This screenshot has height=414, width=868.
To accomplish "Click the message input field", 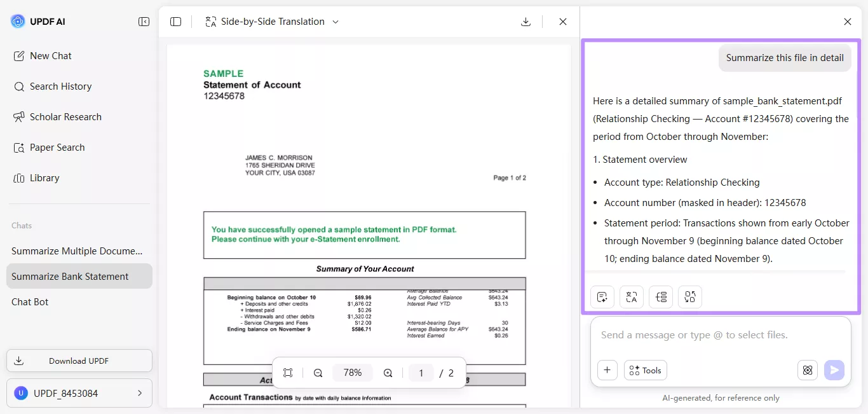I will [721, 335].
